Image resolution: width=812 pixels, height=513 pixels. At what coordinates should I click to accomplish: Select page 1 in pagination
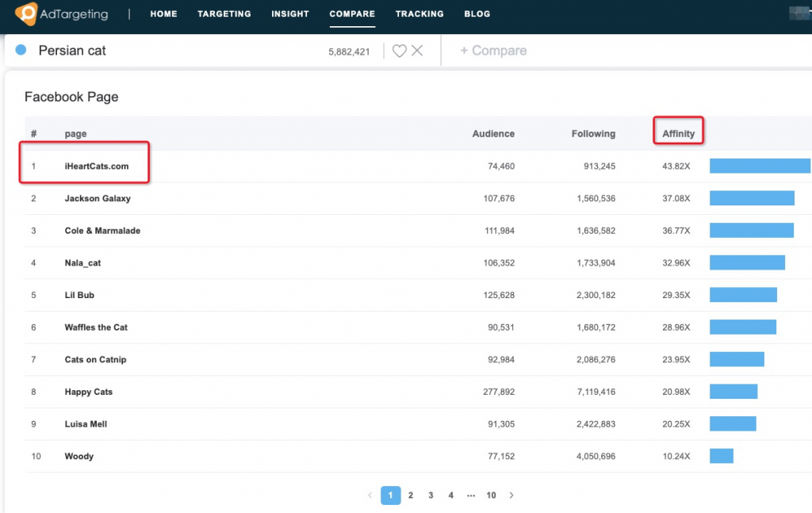coord(390,496)
